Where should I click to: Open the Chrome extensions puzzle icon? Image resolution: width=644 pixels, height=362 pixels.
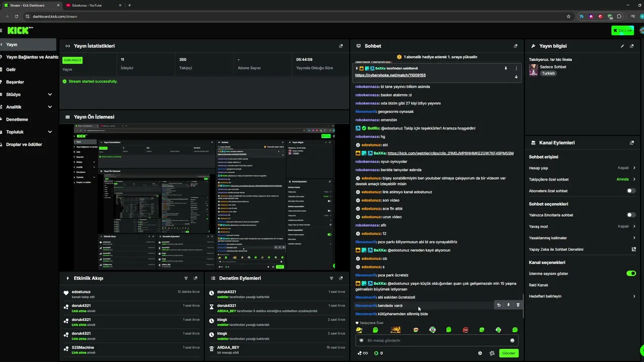click(619, 16)
